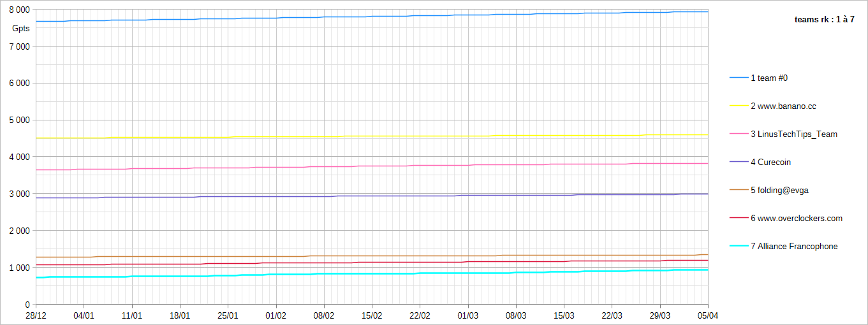Click the chart title 'teams rk : 1 à 7'
The width and height of the screenshot is (868, 325).
(824, 20)
